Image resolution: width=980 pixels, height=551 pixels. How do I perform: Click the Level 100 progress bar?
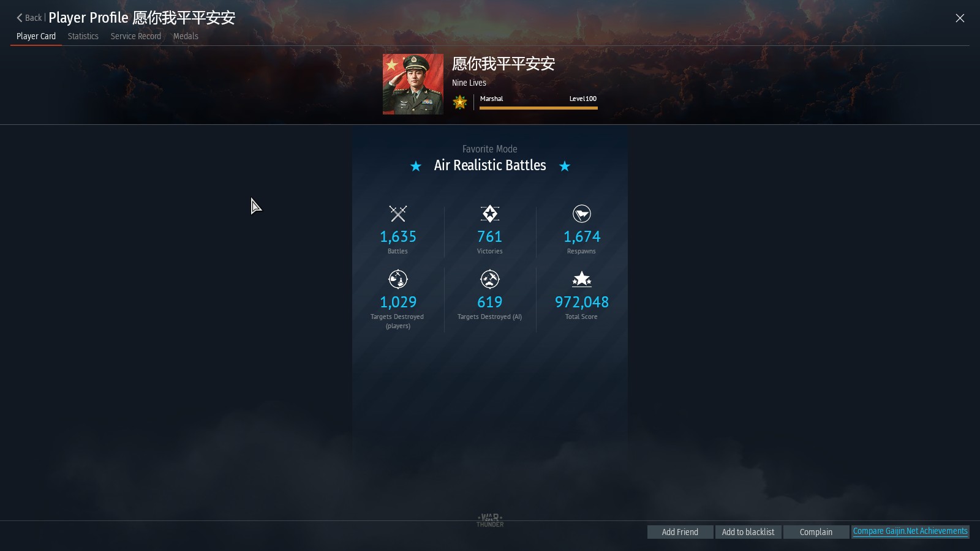point(538,108)
